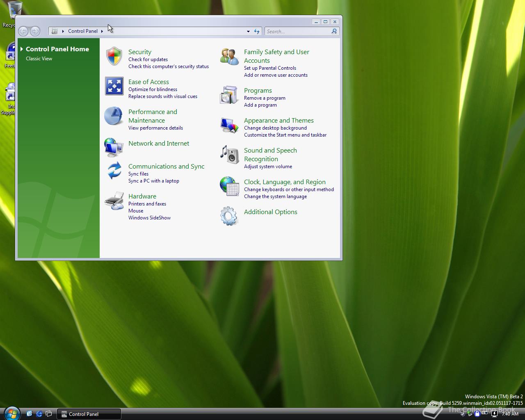Click the padlock security tray icon
Screen dimensions: 525x420
tap(477, 414)
